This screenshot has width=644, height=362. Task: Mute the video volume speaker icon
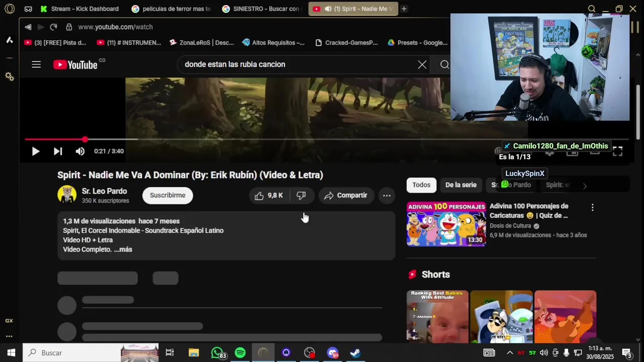tap(80, 151)
